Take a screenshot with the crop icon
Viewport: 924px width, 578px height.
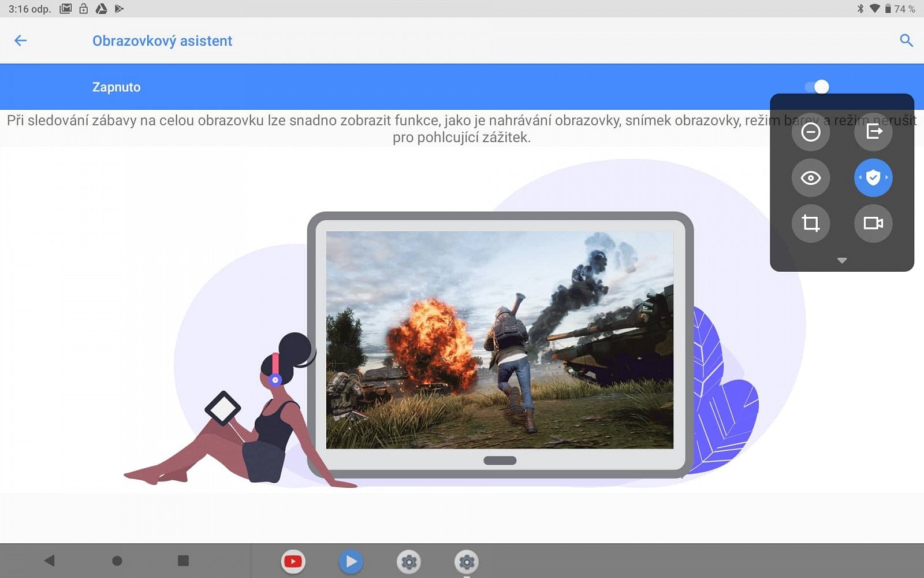point(811,223)
